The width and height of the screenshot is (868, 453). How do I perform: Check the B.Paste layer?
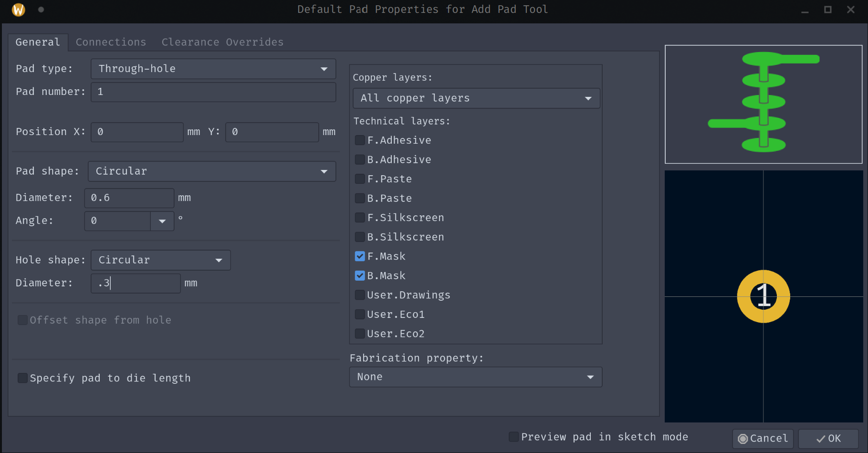(360, 198)
